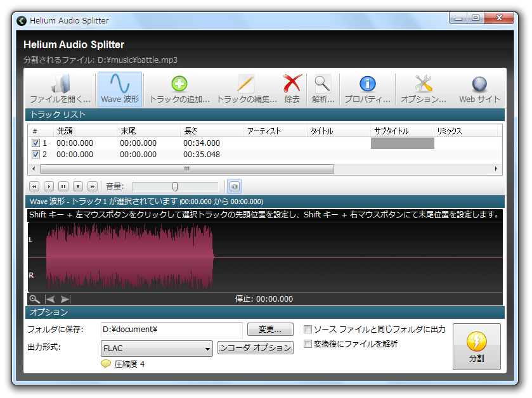Click track list scrollbar left arrow
532x398 pixels.
pyautogui.click(x=33, y=169)
